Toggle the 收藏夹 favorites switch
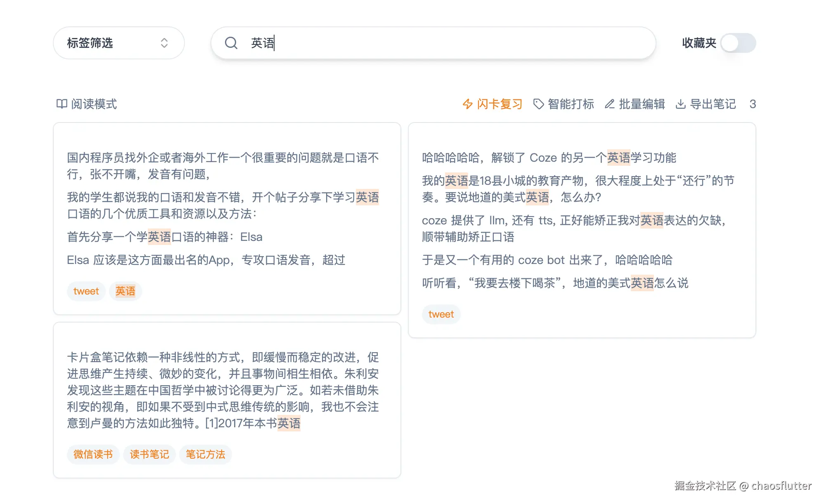 [x=738, y=43]
